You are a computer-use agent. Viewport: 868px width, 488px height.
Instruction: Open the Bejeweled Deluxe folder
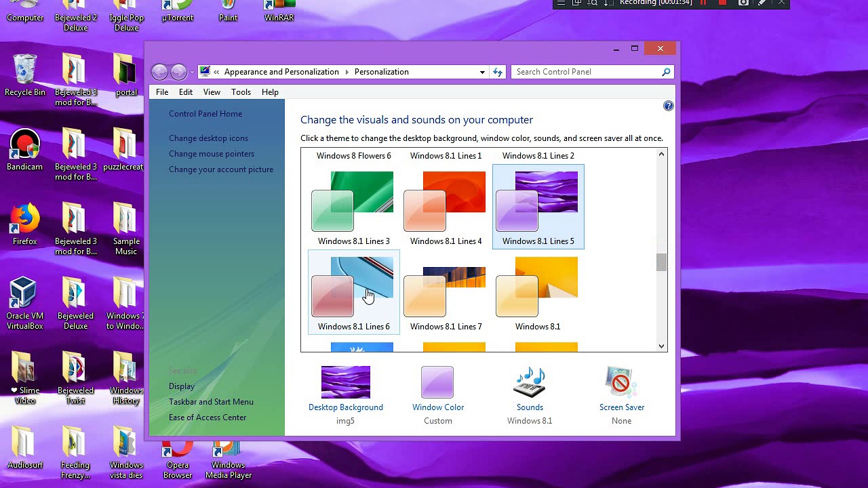coord(75,304)
